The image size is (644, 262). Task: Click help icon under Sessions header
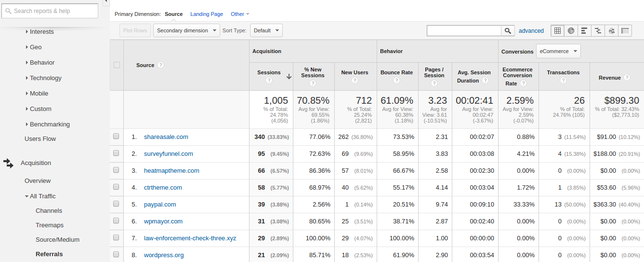click(x=269, y=81)
